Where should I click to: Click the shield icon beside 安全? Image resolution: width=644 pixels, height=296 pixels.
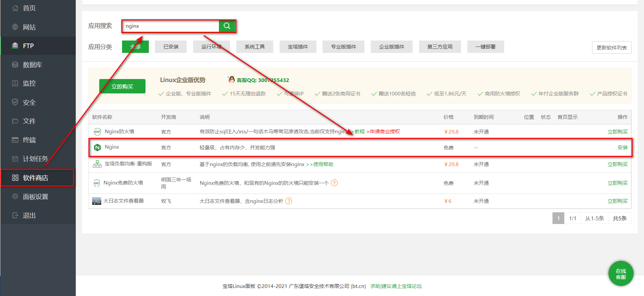(x=15, y=102)
